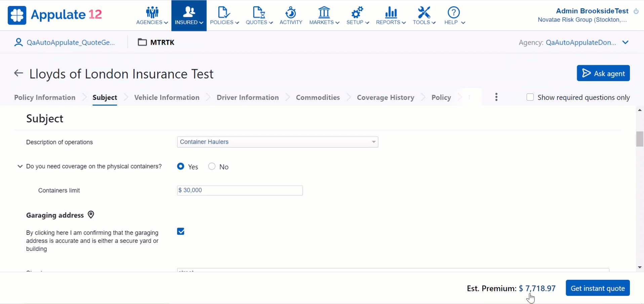Switch to the Policy tab

(x=441, y=98)
